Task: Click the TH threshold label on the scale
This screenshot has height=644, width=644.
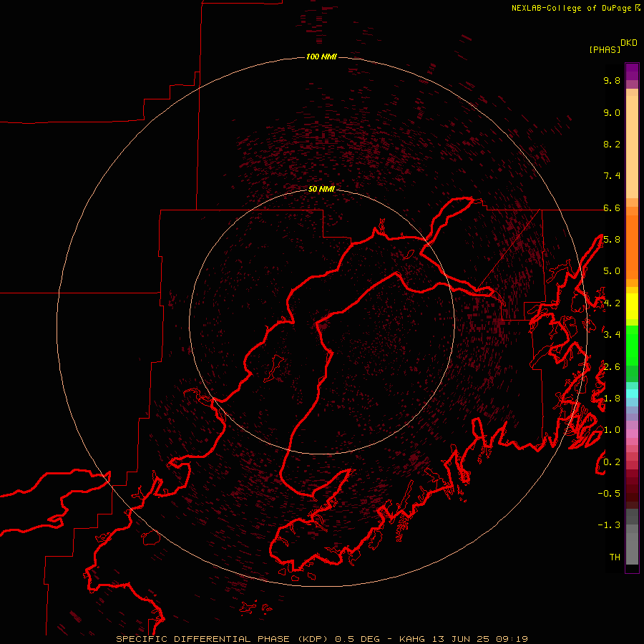Action: pyautogui.click(x=615, y=557)
